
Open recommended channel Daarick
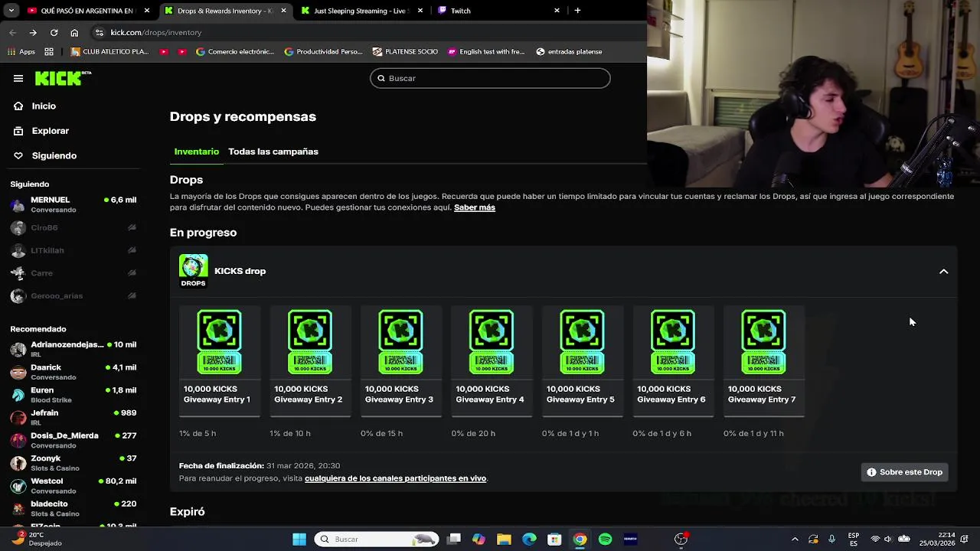coord(73,372)
